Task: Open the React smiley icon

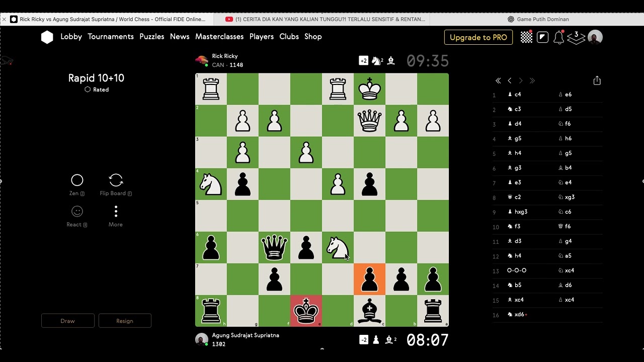Action: 77,211
